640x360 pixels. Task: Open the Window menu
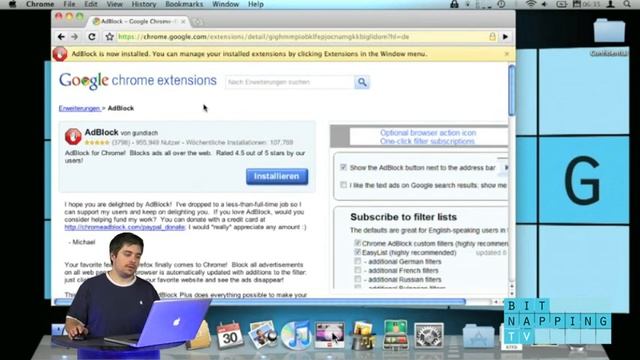point(225,4)
